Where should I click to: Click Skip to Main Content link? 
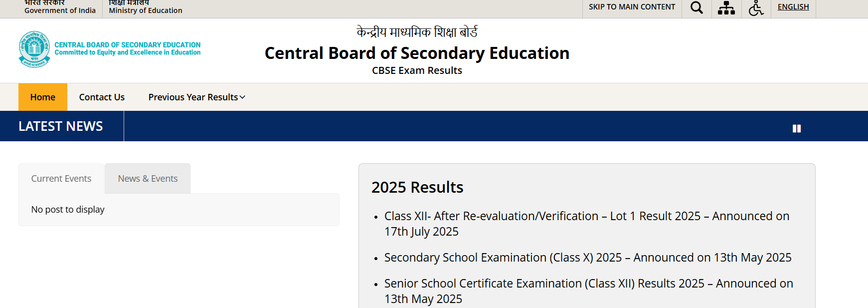tap(632, 7)
